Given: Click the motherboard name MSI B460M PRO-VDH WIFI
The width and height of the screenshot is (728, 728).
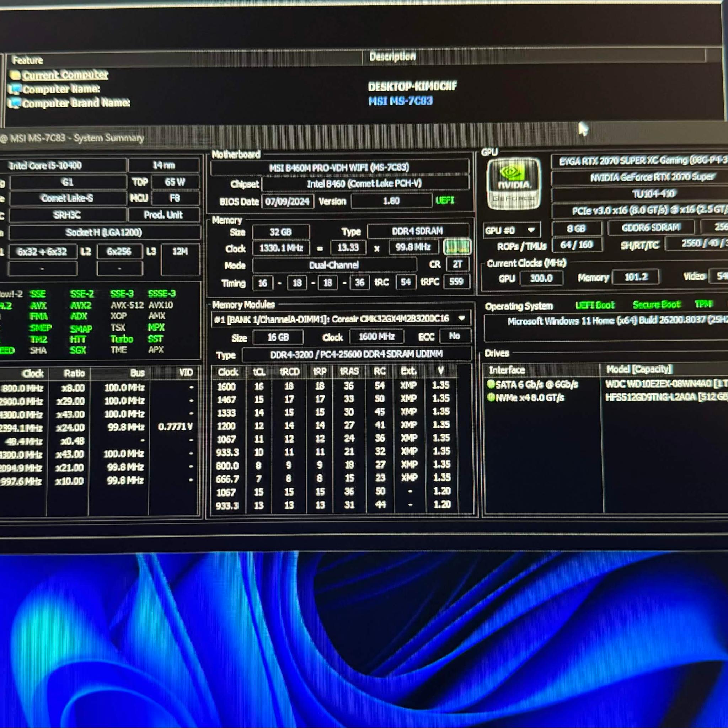Looking at the screenshot, I should coord(339,167).
